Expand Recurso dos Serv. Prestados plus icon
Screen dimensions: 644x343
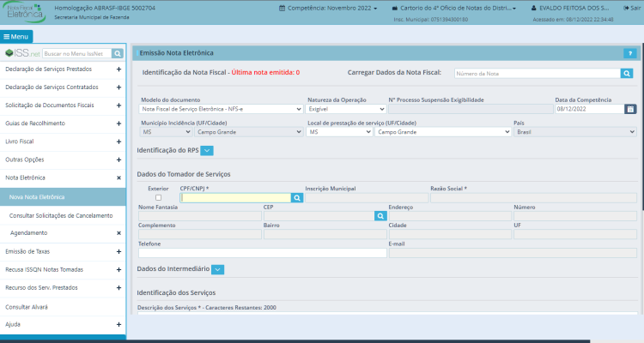(x=118, y=287)
